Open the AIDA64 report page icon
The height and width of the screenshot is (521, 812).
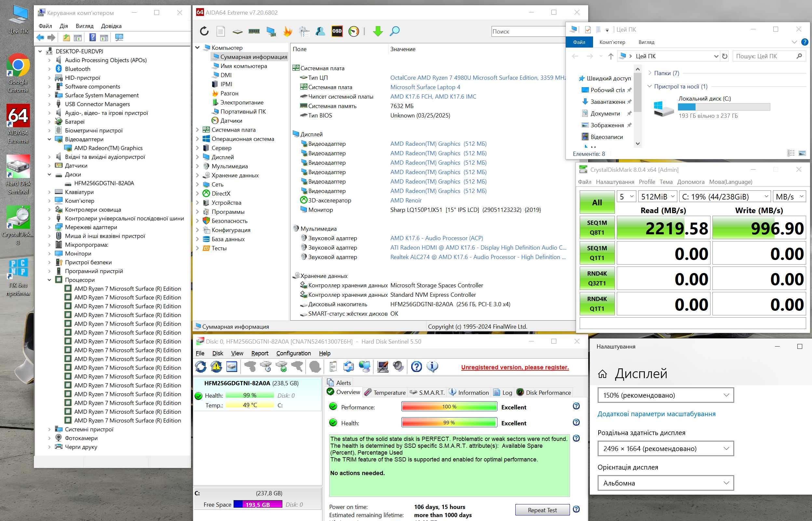221,31
